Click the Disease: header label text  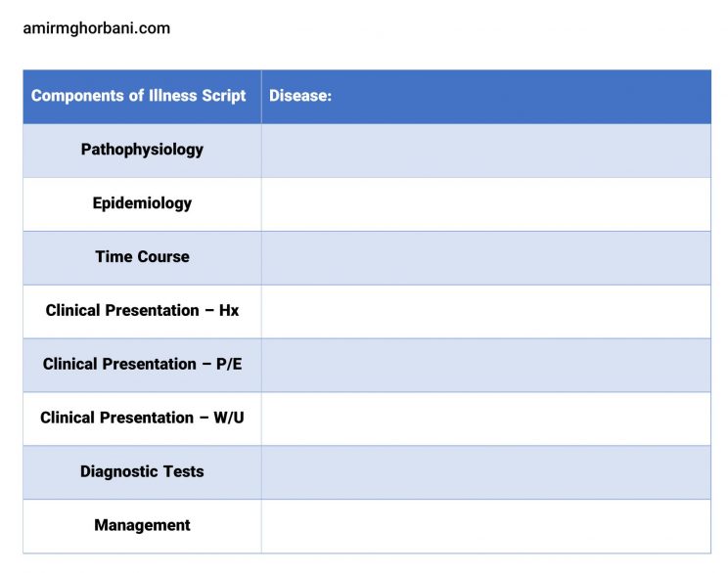point(300,96)
